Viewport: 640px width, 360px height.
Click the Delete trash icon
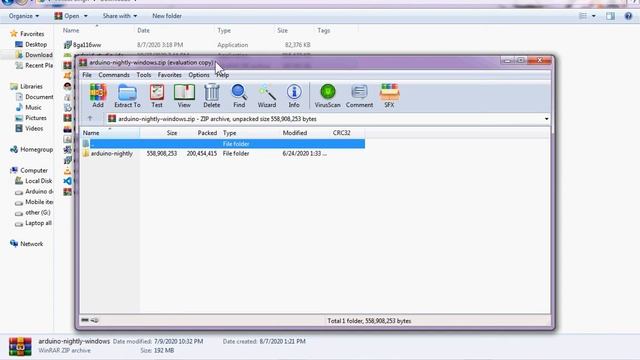click(x=211, y=96)
